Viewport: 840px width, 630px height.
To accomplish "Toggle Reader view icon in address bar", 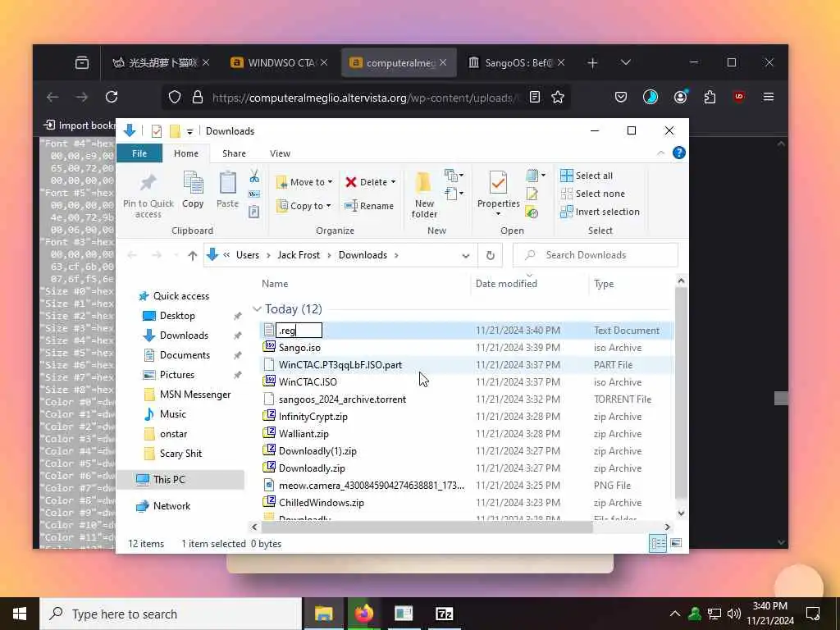I will (x=534, y=97).
